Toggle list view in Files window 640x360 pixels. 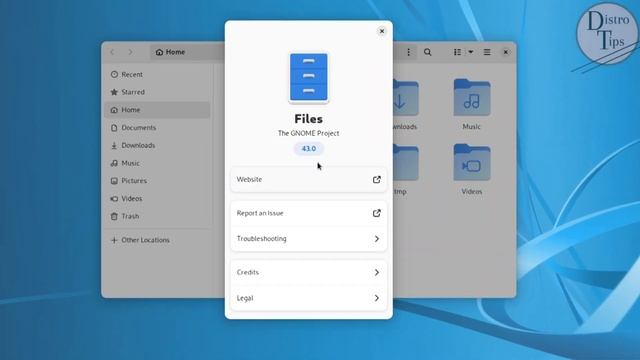(x=458, y=52)
